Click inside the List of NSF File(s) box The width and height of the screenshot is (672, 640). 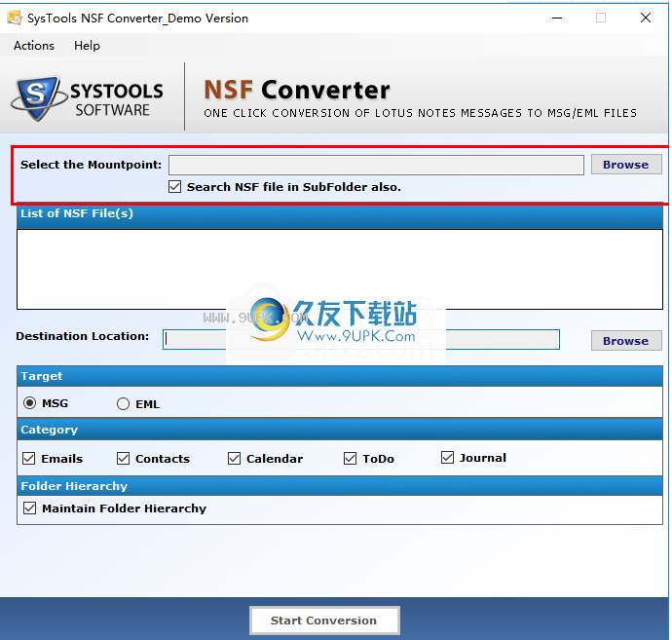click(340, 269)
